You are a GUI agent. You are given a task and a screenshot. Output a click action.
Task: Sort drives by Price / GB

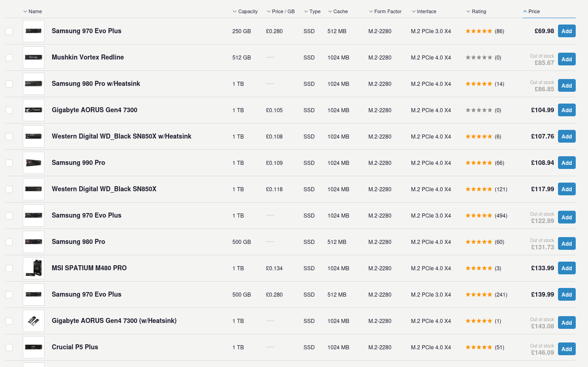(283, 11)
